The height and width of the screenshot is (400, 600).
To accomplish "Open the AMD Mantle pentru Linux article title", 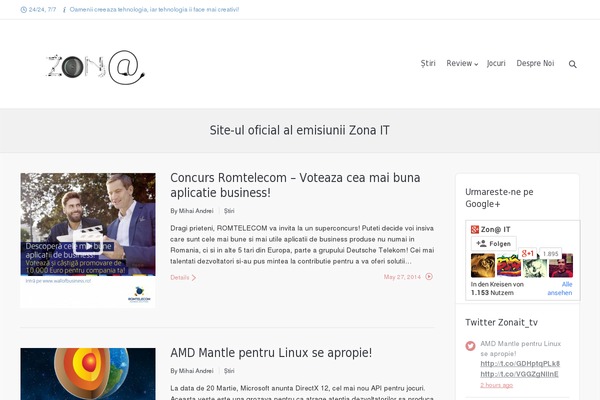I will [271, 353].
